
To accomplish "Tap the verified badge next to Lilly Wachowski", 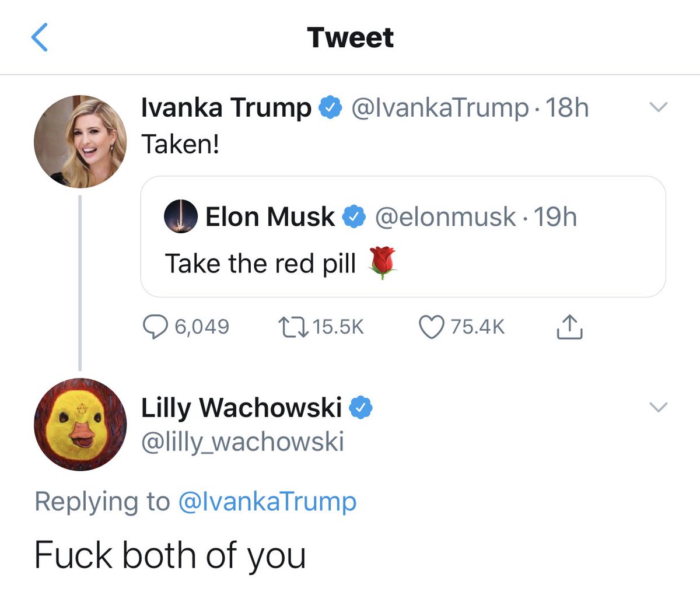I will [x=360, y=407].
